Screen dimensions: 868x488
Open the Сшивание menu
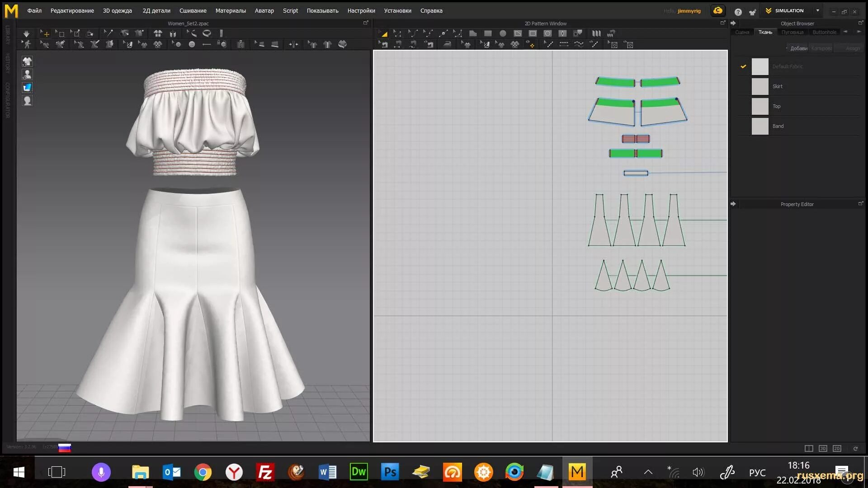[193, 10]
